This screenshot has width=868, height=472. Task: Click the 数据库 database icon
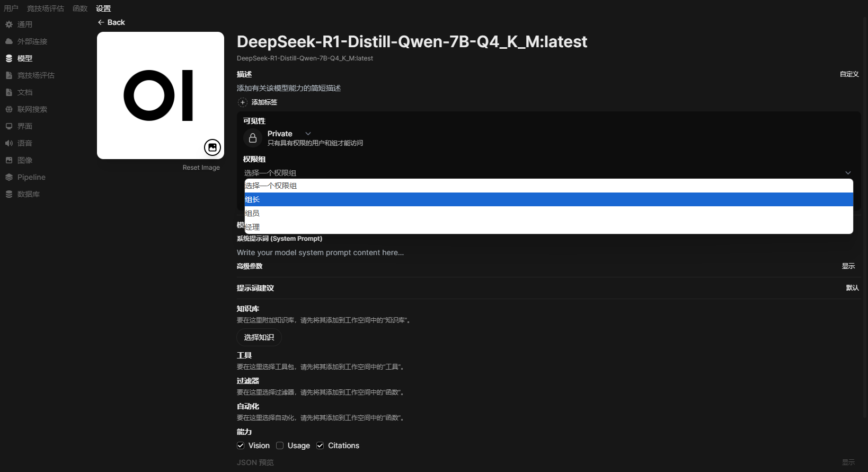tap(9, 194)
